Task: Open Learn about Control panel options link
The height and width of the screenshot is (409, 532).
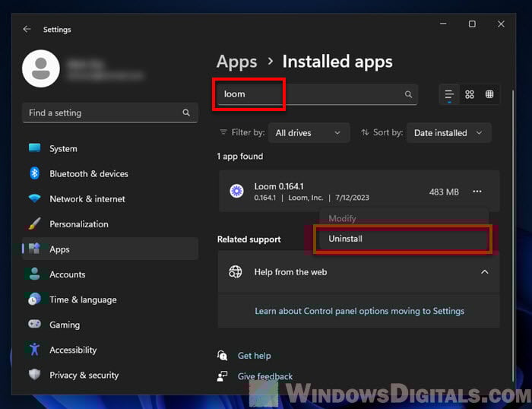Action: click(359, 311)
